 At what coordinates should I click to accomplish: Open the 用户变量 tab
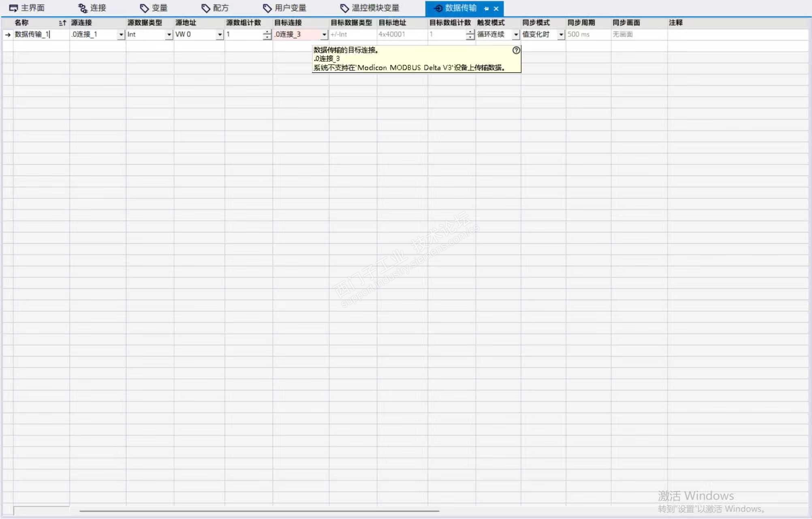coord(285,8)
